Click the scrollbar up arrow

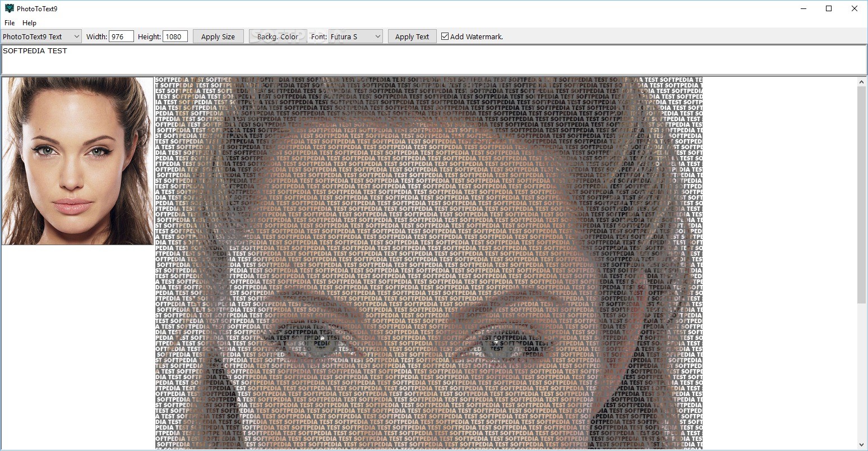coord(862,82)
